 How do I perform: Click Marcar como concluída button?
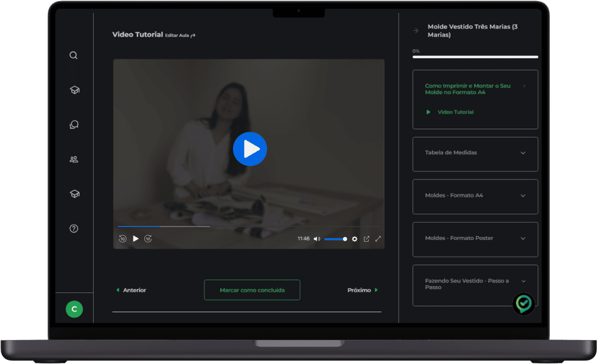[252, 290]
